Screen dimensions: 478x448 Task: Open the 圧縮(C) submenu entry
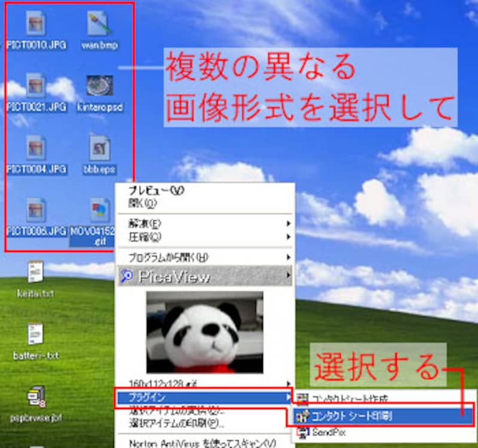pyautogui.click(x=204, y=237)
